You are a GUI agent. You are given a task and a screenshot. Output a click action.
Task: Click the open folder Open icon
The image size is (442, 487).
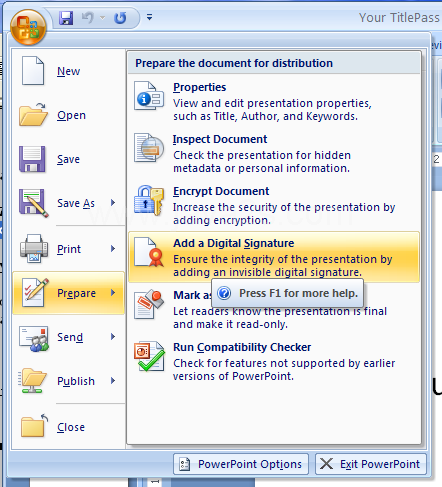[x=33, y=115]
